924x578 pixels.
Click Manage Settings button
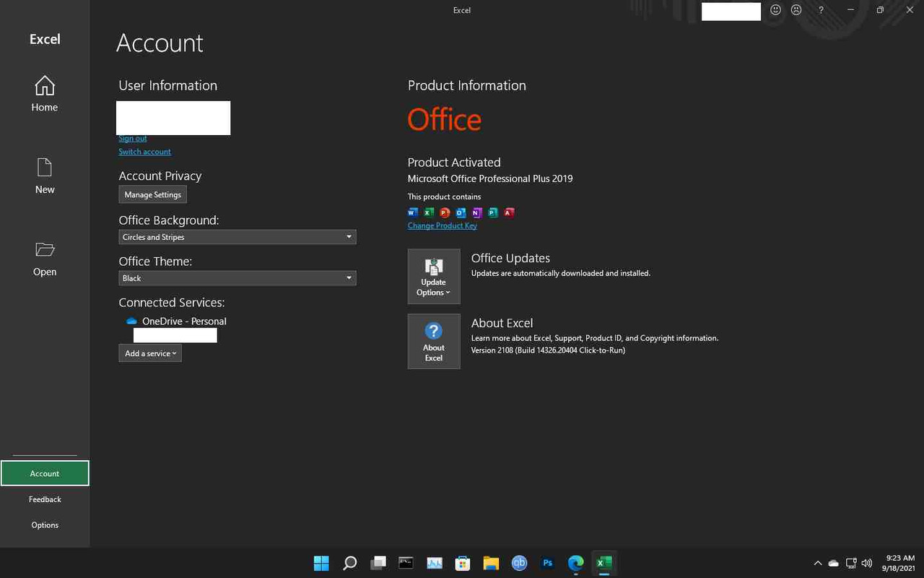(x=153, y=194)
